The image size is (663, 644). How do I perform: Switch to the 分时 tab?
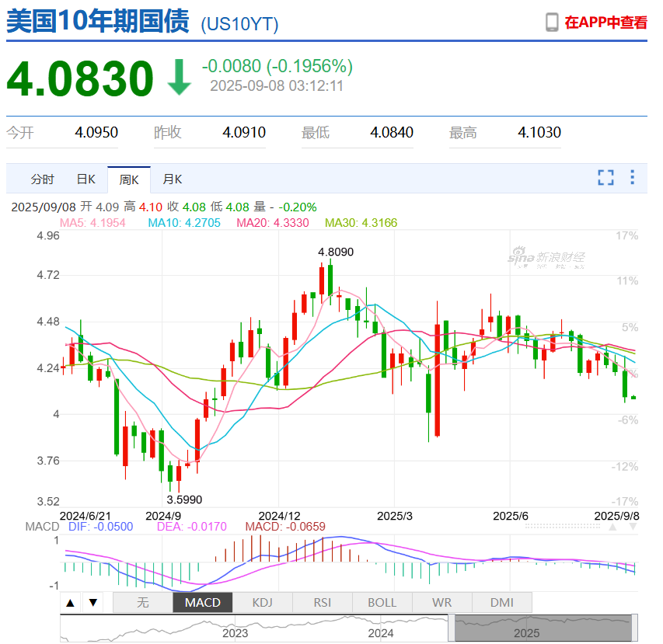[x=43, y=179]
